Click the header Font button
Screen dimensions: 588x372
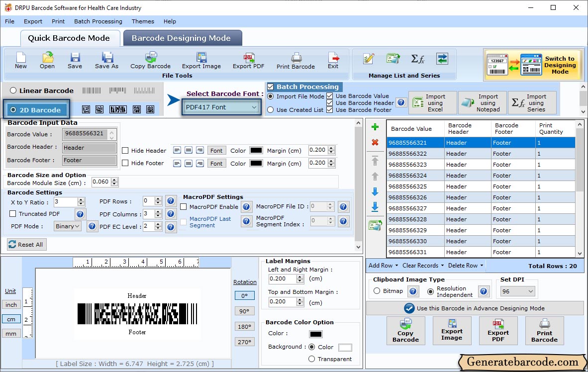click(x=216, y=150)
